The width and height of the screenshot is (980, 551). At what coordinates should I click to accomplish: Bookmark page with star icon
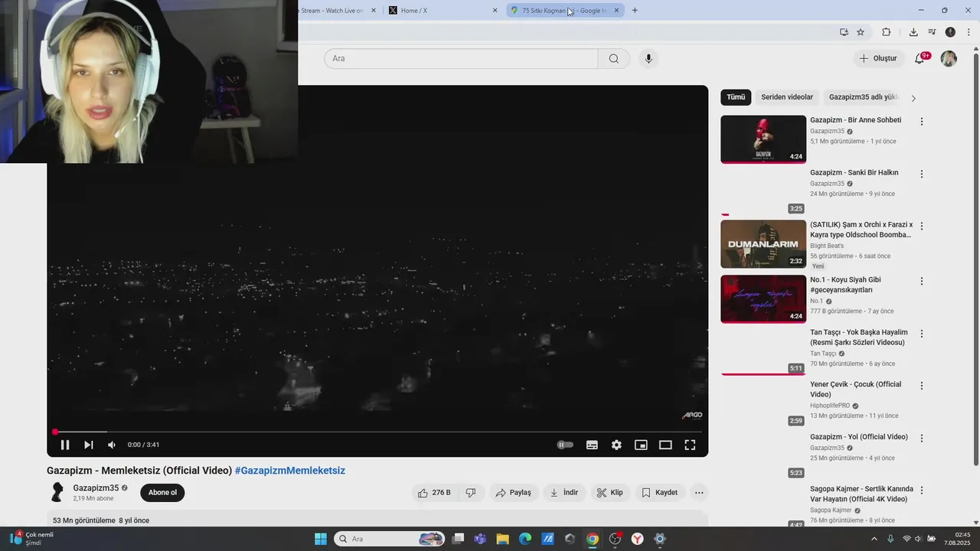click(x=861, y=32)
